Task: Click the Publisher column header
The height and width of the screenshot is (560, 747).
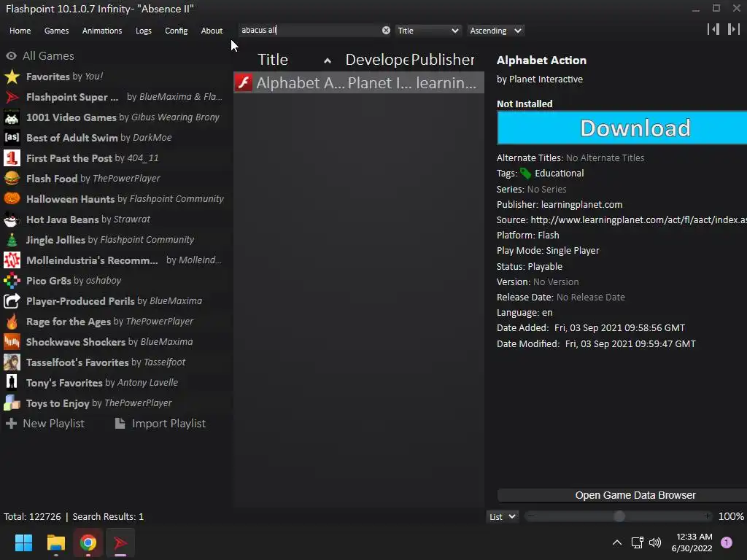Action: tap(443, 60)
